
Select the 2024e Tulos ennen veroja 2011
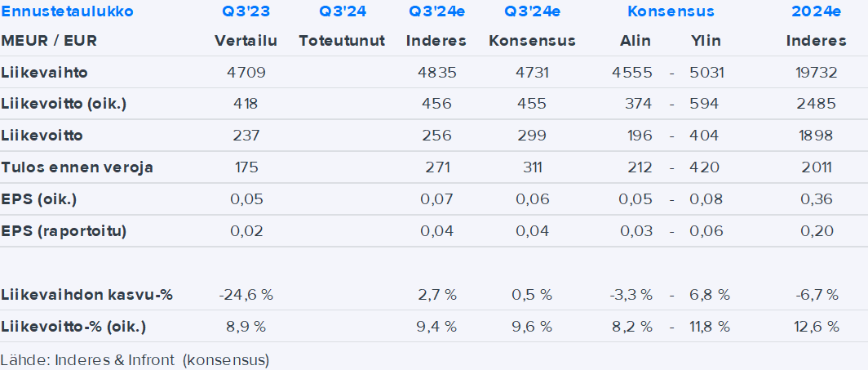pyautogui.click(x=815, y=167)
